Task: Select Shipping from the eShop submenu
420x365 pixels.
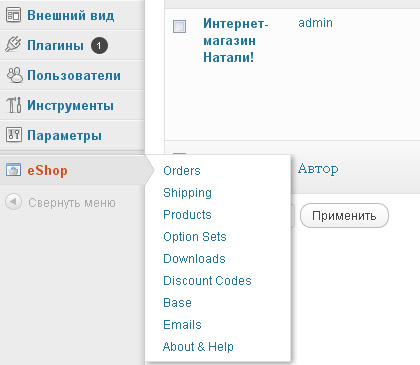Action: pyautogui.click(x=187, y=193)
